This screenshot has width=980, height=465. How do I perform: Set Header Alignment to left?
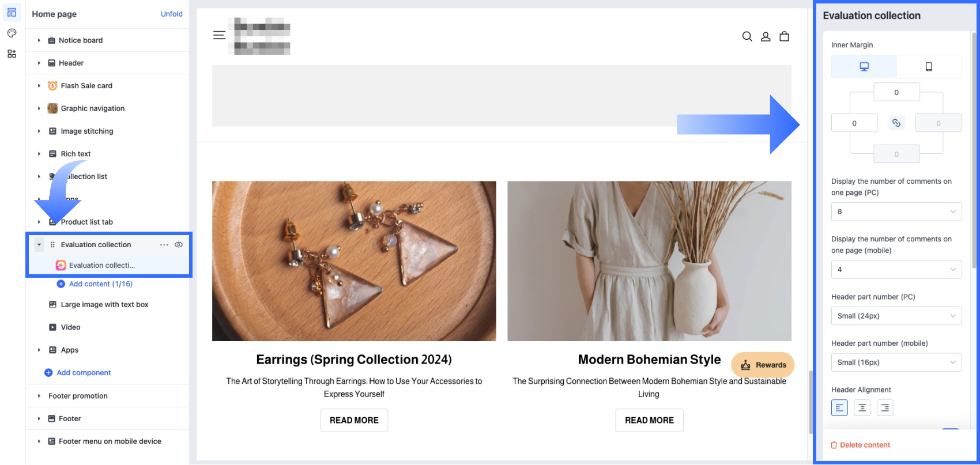(839, 408)
